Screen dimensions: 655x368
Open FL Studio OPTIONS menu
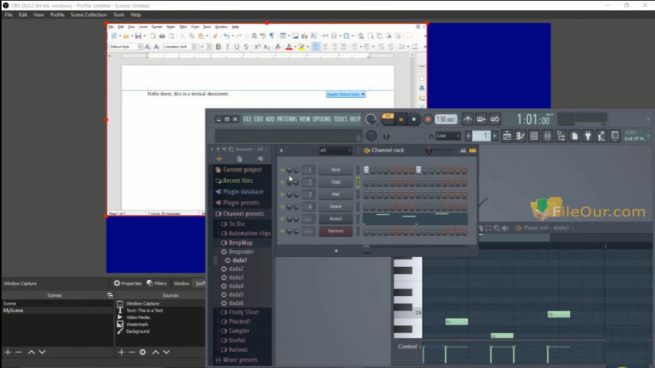click(322, 119)
